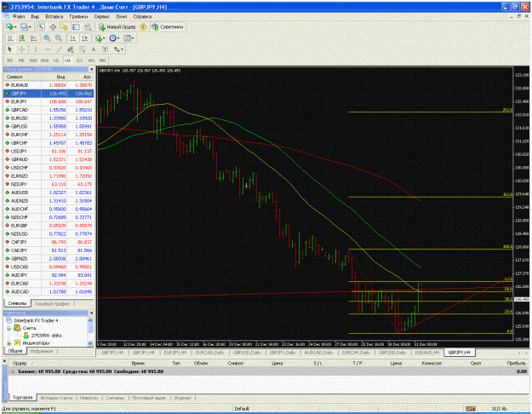The width and height of the screenshot is (532, 414).
Task: Show the Тиковый график tab
Action: point(52,303)
